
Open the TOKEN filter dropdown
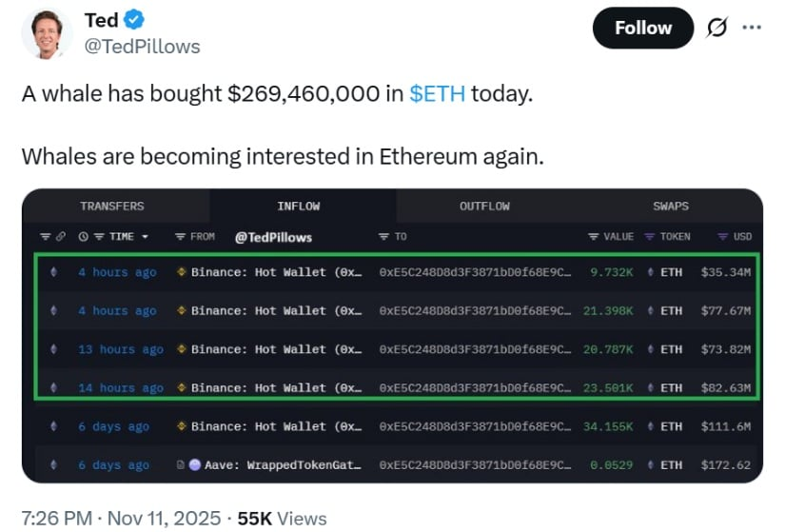coord(650,237)
